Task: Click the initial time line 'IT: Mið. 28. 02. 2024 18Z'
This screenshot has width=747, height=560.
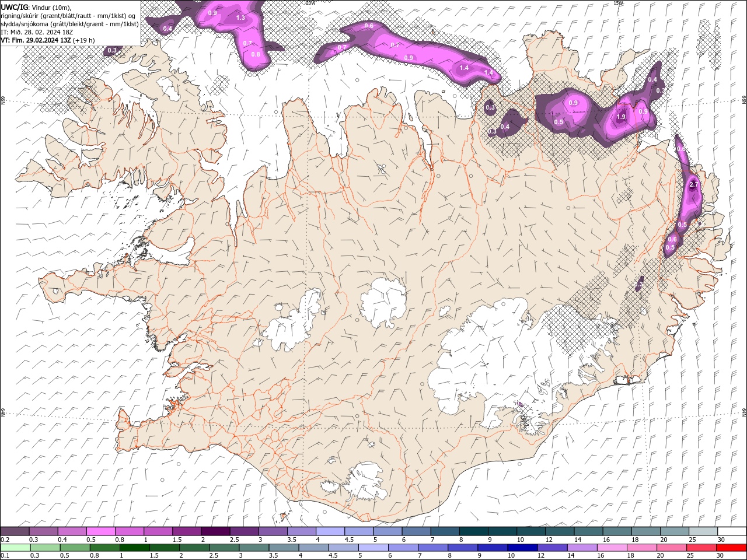Action: tap(37, 32)
